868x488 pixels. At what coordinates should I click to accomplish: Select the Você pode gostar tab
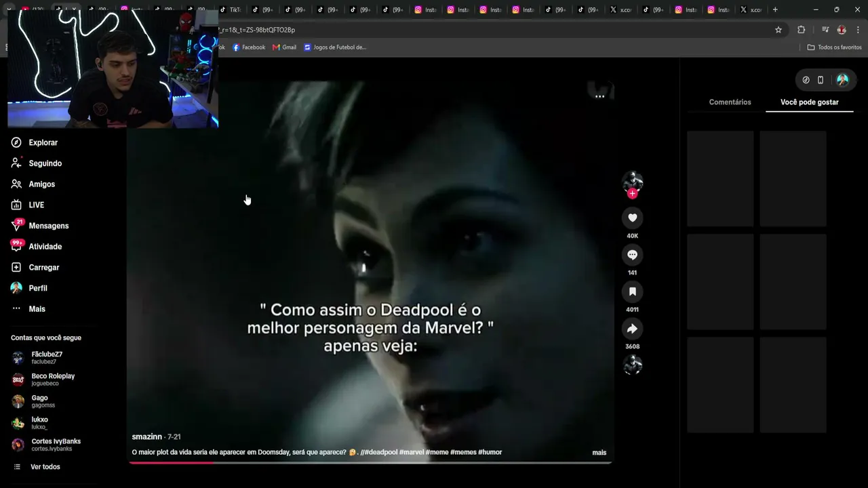coord(810,102)
